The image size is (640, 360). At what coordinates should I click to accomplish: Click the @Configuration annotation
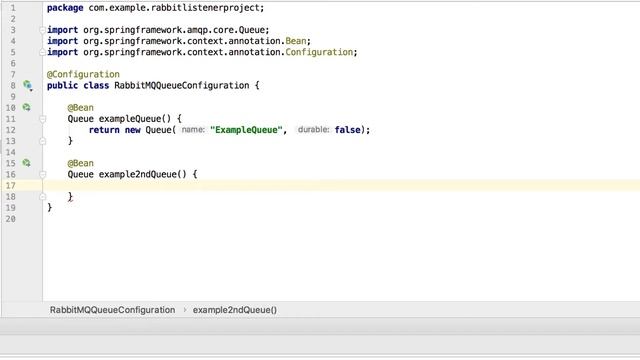83,74
